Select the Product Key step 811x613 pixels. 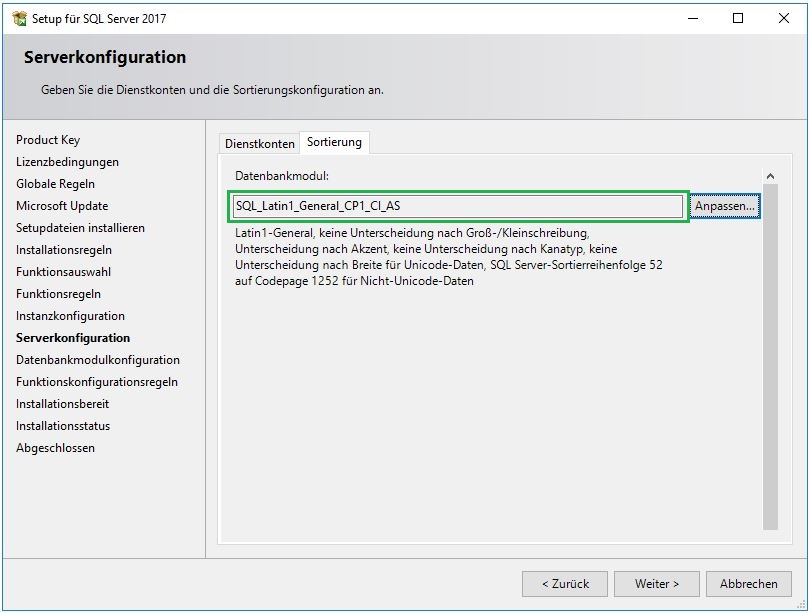point(46,140)
